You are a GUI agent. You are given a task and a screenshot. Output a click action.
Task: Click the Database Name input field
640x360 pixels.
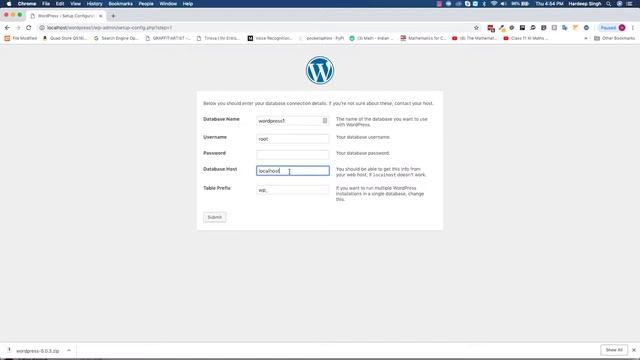(x=293, y=121)
